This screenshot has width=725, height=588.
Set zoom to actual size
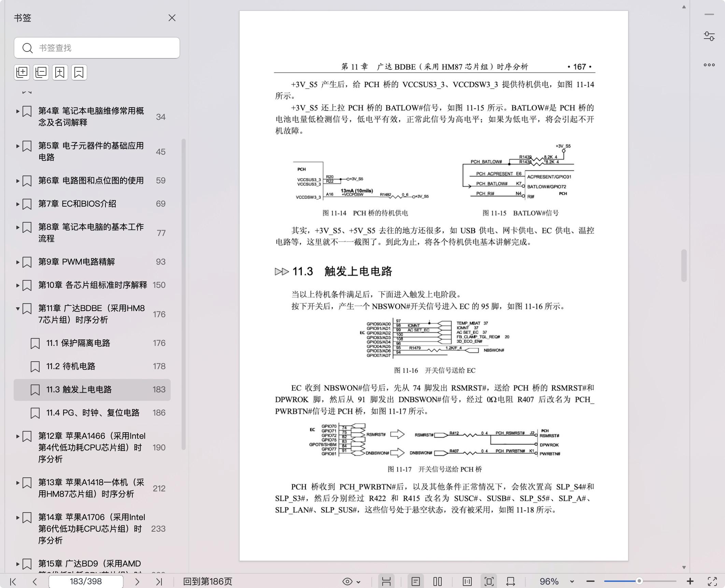point(467,582)
